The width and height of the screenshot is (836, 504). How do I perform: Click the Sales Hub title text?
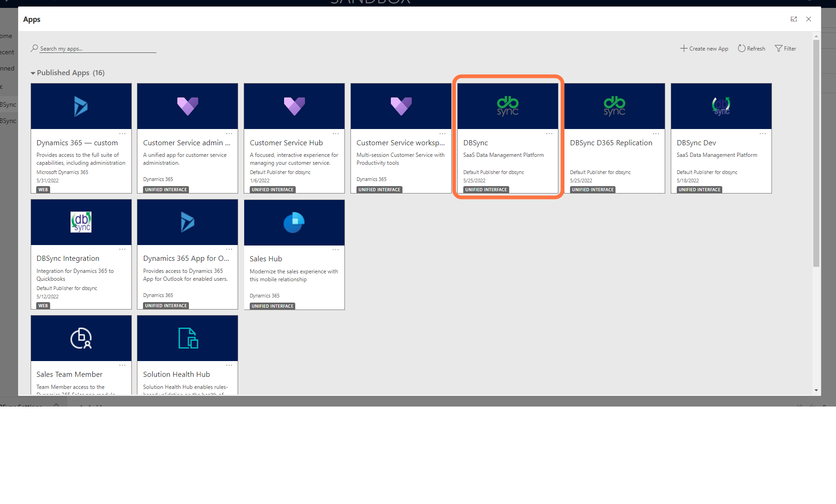coord(266,259)
